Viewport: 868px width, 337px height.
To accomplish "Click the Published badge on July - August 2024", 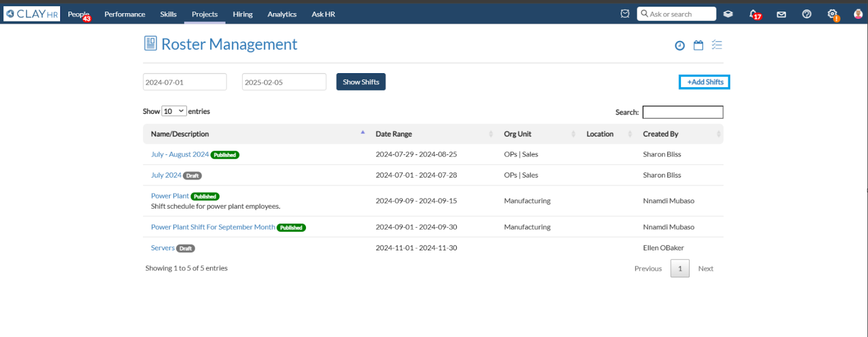I will (x=225, y=155).
